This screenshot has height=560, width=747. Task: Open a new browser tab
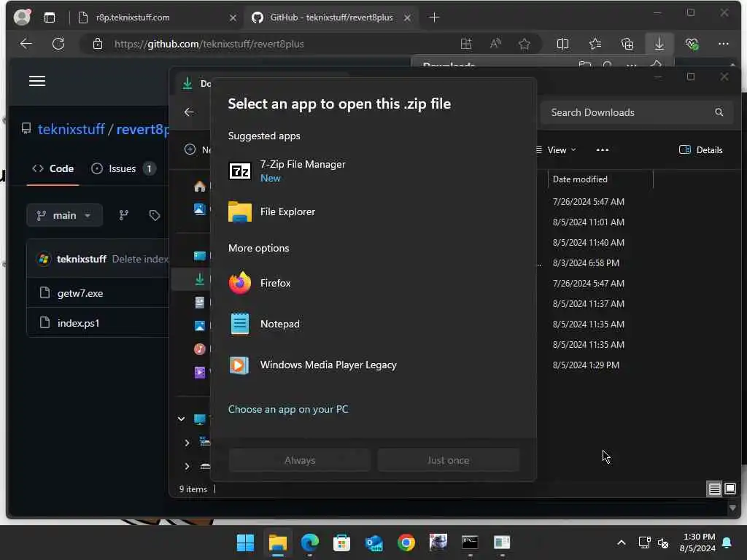click(x=434, y=17)
